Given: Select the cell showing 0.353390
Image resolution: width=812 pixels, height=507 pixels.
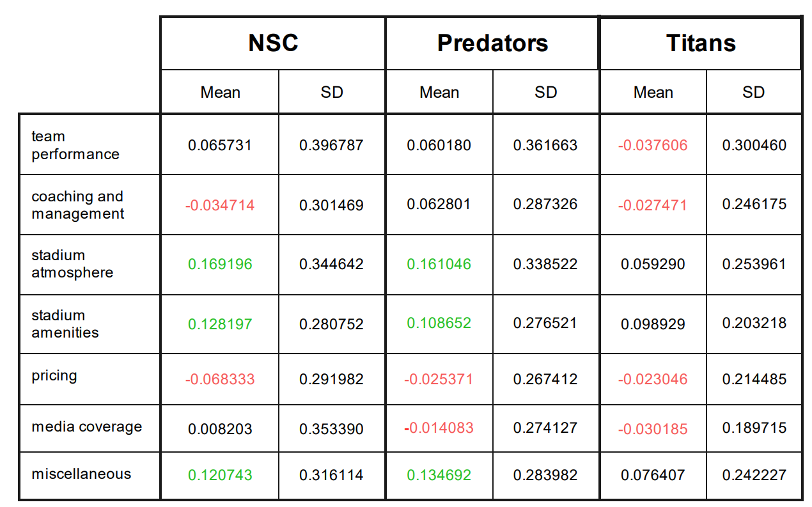Looking at the screenshot, I should (331, 428).
